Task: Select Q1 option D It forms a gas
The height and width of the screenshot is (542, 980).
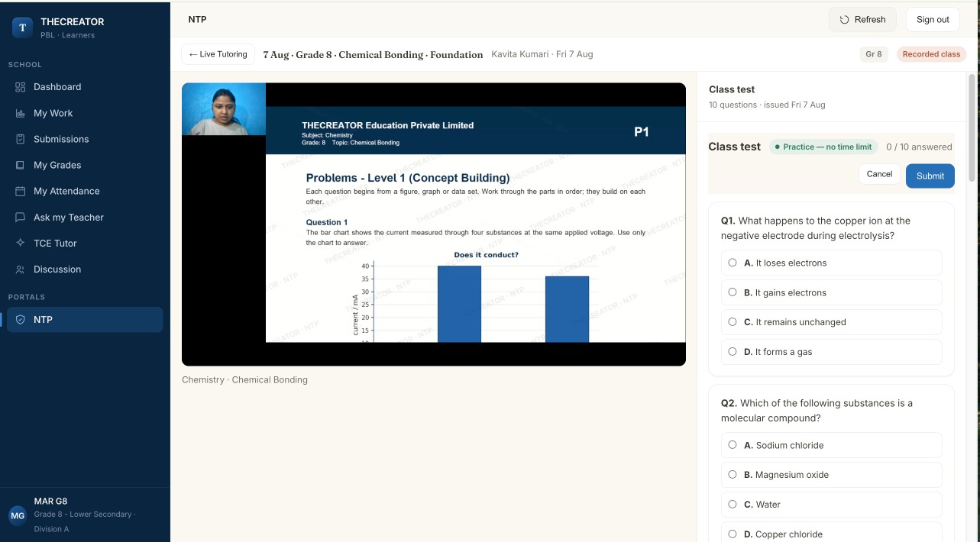Action: [831, 352]
